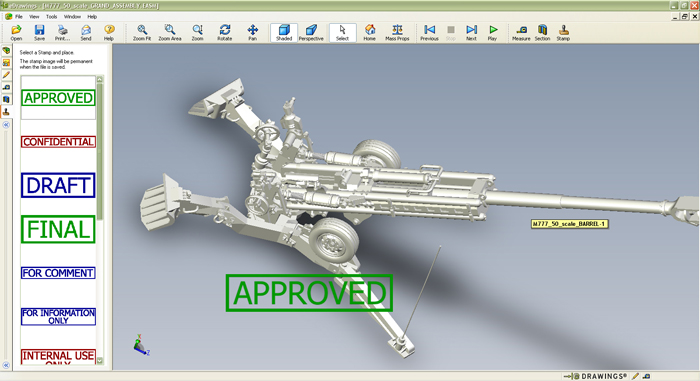Open the Section tool
Image resolution: width=700 pixels, height=381 pixels.
(x=542, y=33)
